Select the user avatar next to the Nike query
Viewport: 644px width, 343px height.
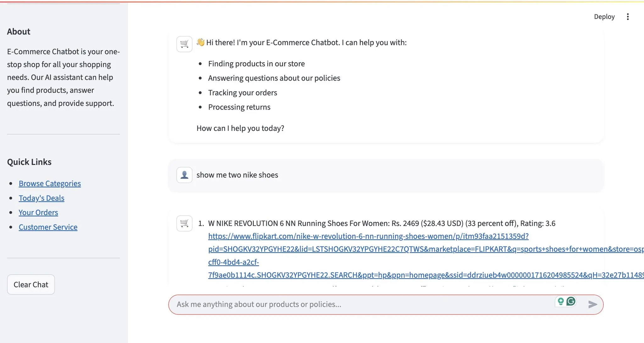[x=184, y=175]
